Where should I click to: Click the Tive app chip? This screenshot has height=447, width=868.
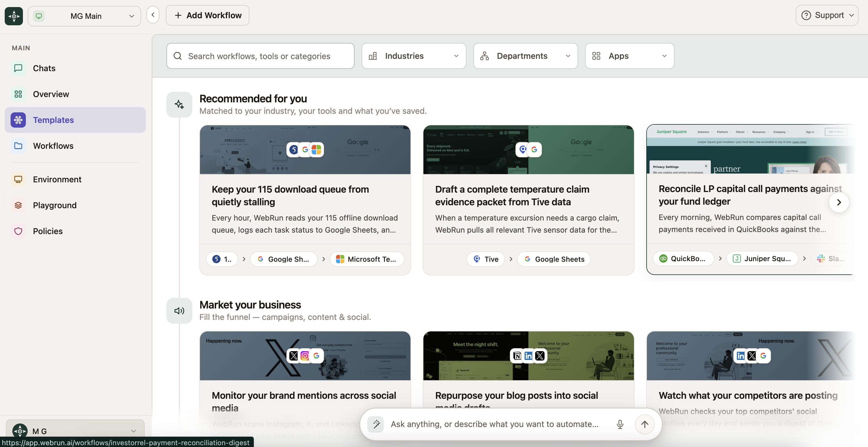[485, 259]
